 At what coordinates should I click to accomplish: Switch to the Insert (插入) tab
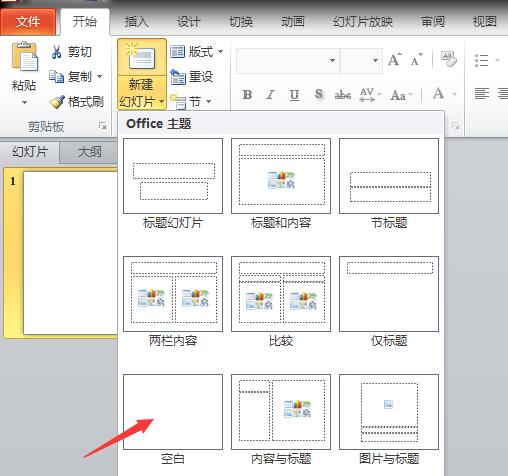click(136, 22)
